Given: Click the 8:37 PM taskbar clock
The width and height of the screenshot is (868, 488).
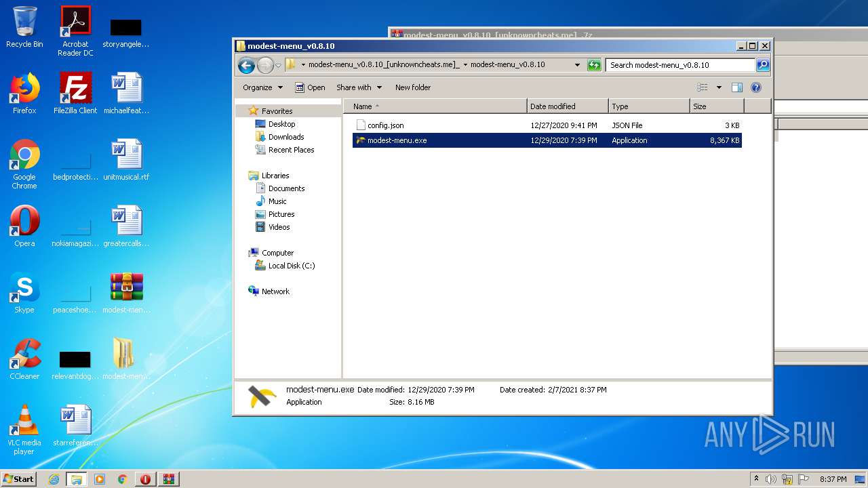Looking at the screenshot, I should (x=833, y=479).
